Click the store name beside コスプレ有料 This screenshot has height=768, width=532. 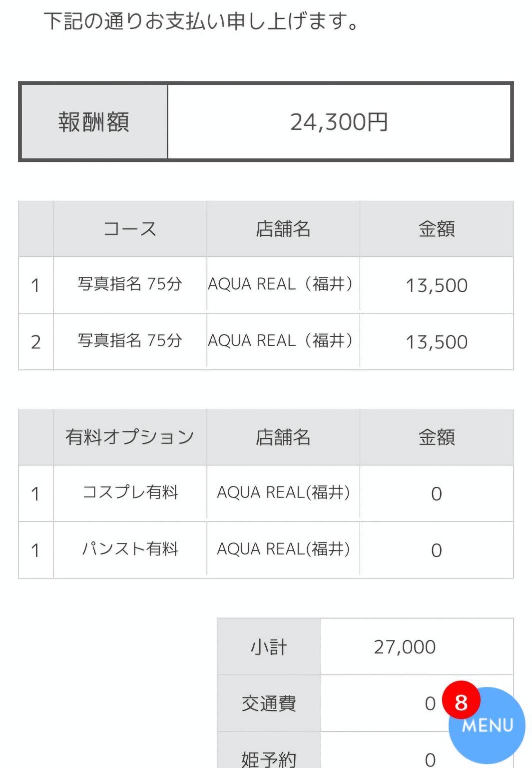click(x=283, y=493)
